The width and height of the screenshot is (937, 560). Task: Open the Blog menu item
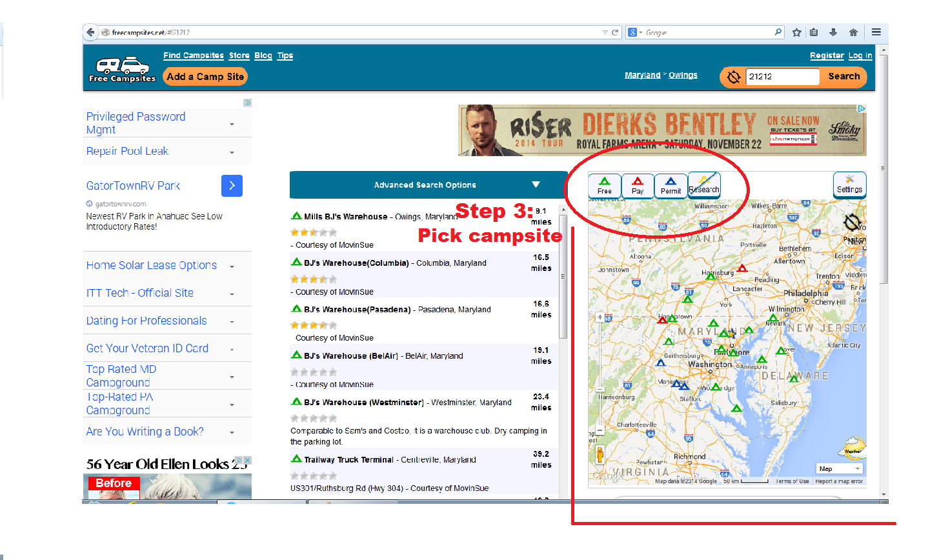[263, 55]
